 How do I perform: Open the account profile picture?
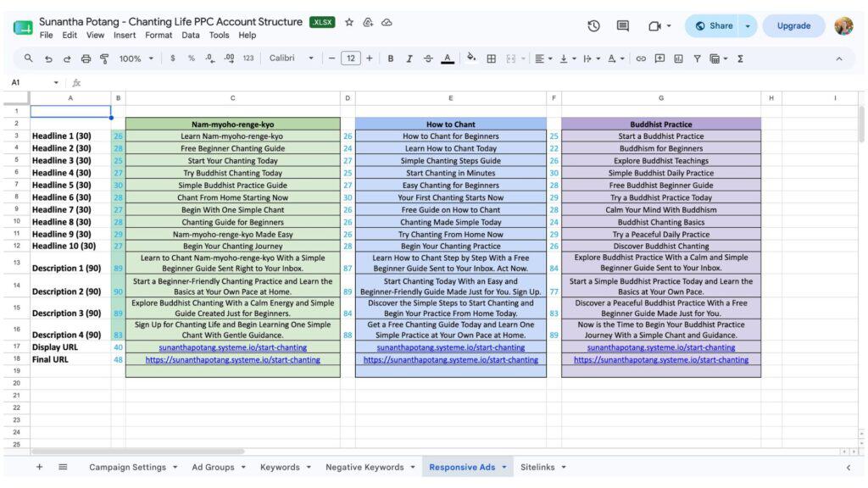[843, 25]
